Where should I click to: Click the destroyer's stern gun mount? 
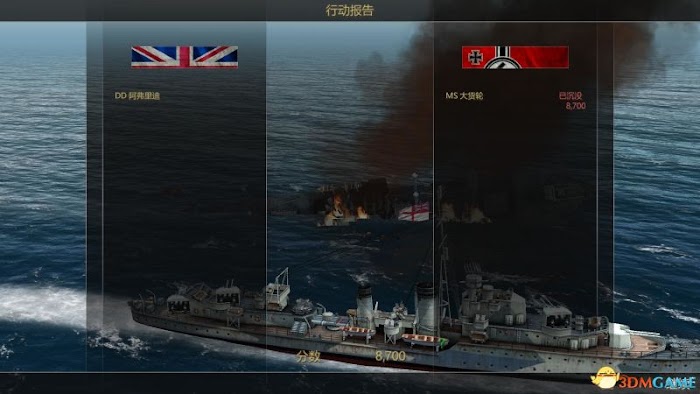coord(179,303)
